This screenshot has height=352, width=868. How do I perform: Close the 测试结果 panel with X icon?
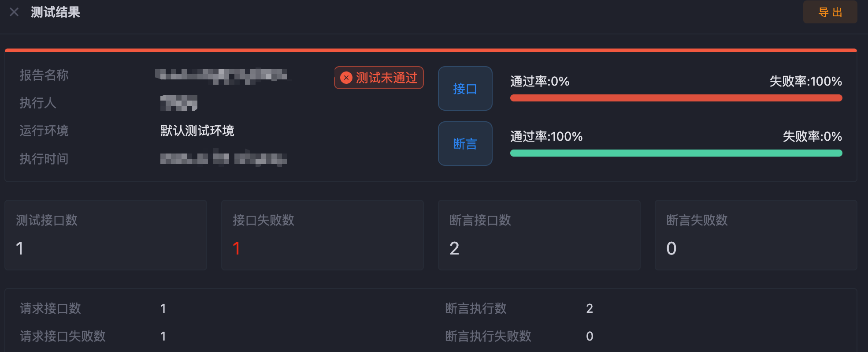14,12
